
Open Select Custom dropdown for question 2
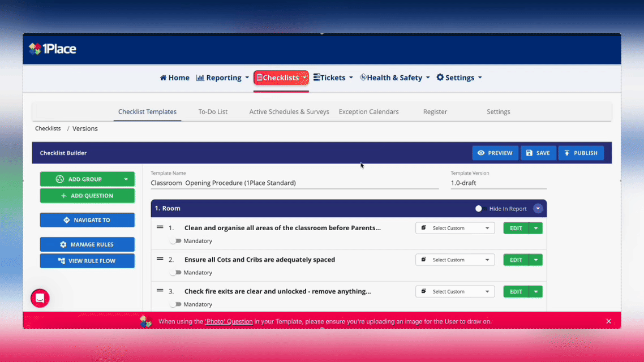[455, 260]
